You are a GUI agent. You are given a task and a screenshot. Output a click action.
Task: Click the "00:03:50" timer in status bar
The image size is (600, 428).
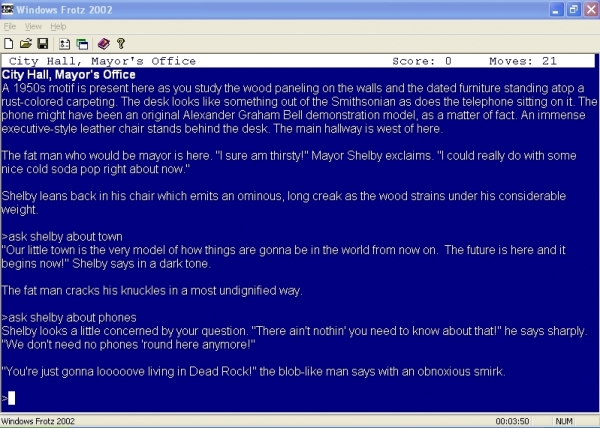512,421
